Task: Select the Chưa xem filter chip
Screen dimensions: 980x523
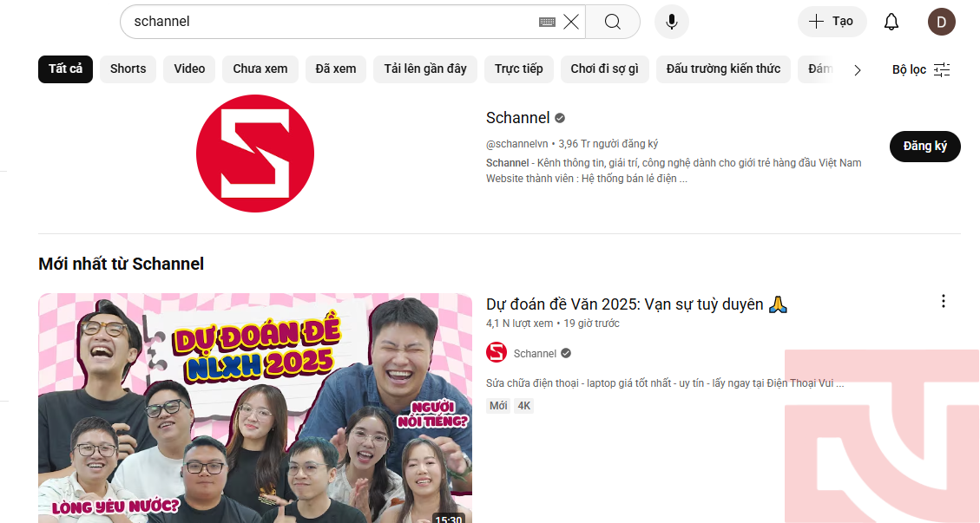Action: pyautogui.click(x=260, y=69)
